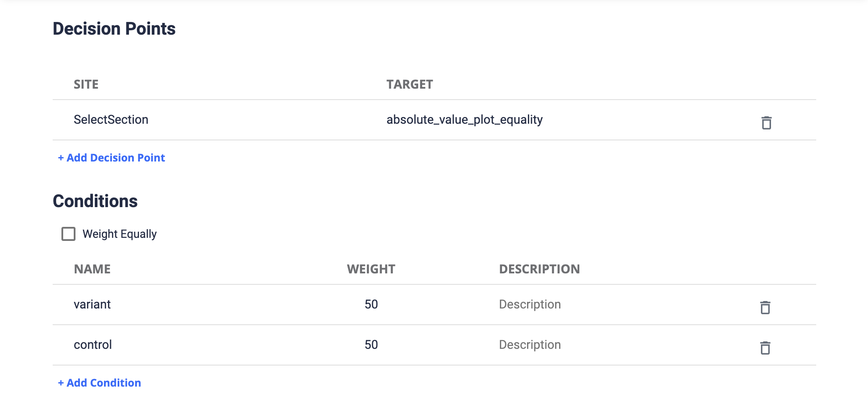Viewport: 868px width, 416px height.
Task: Click the WEIGHT column header
Action: pyautogui.click(x=371, y=269)
